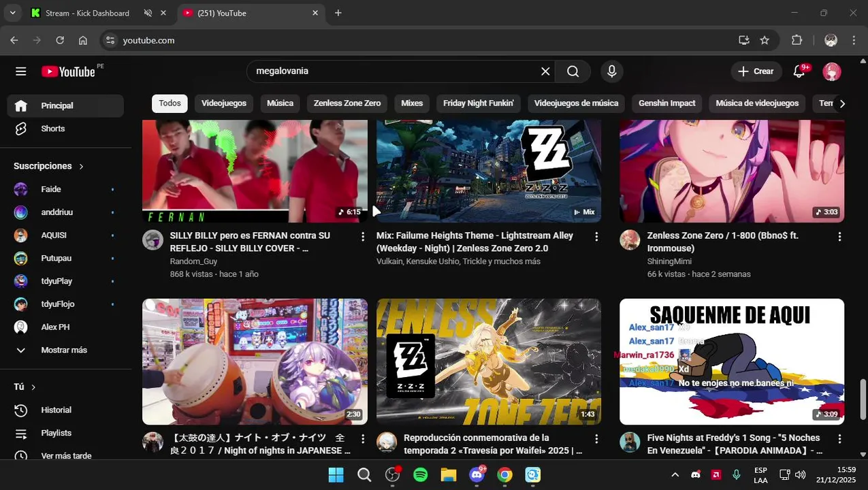This screenshot has height=490, width=868.
Task: Open options for Five Nights at Freddy's video
Action: click(x=839, y=439)
